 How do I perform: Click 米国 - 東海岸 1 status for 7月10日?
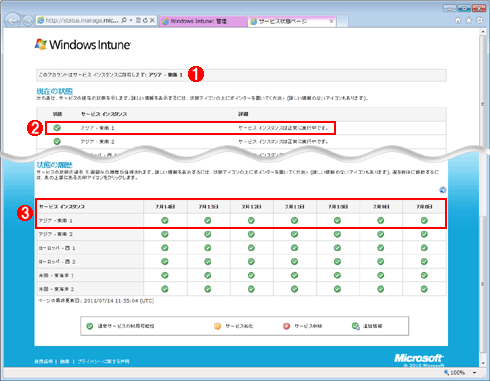point(337,275)
